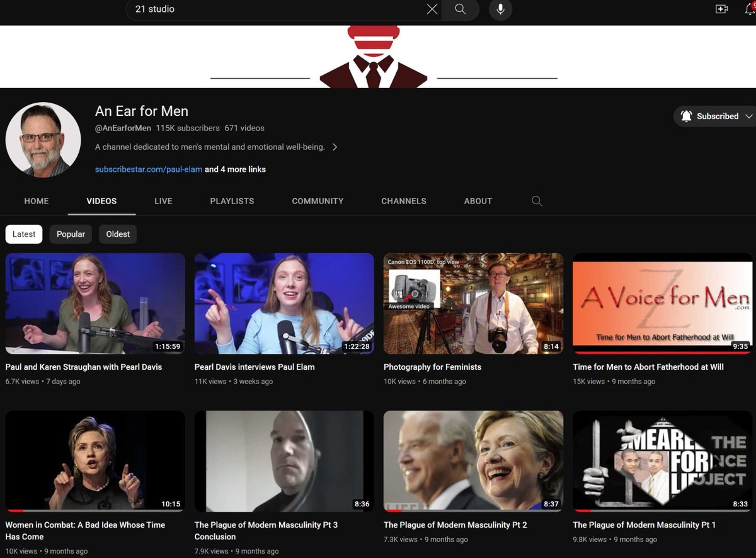Click title 'The Plague of Modern Masculinity Pt 2'
Image resolution: width=756 pixels, height=558 pixels.
455,525
